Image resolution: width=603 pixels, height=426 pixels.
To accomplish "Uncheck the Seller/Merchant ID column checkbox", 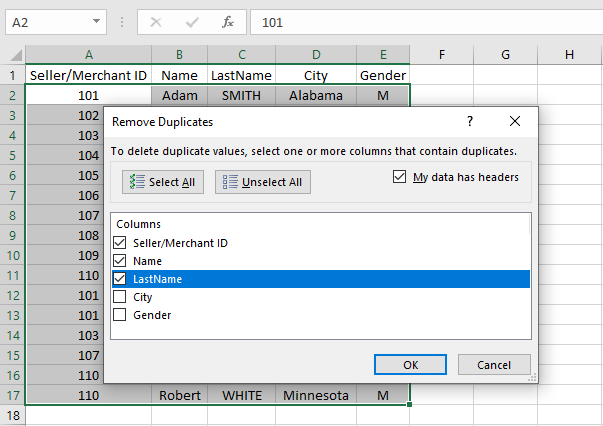I will 120,243.
